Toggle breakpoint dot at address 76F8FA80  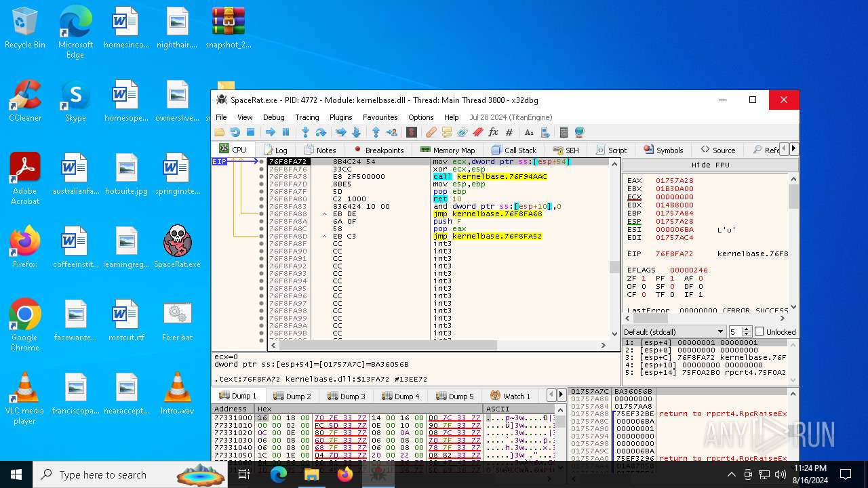coord(262,199)
